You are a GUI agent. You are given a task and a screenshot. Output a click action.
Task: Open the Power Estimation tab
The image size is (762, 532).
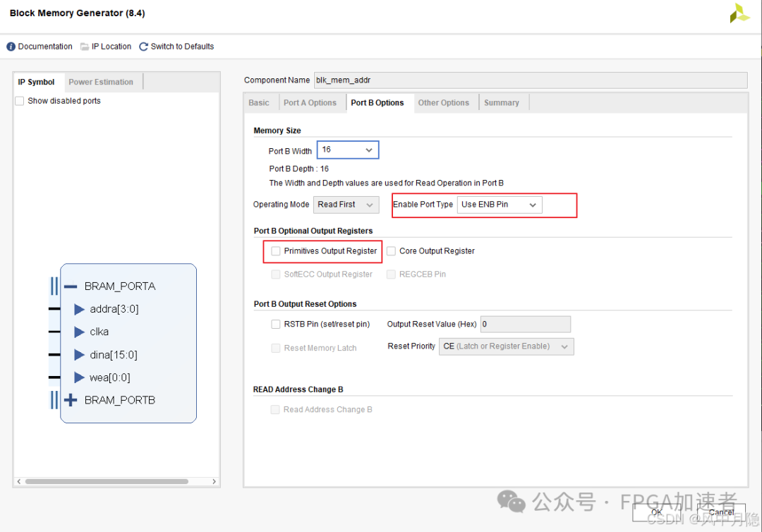click(x=101, y=82)
